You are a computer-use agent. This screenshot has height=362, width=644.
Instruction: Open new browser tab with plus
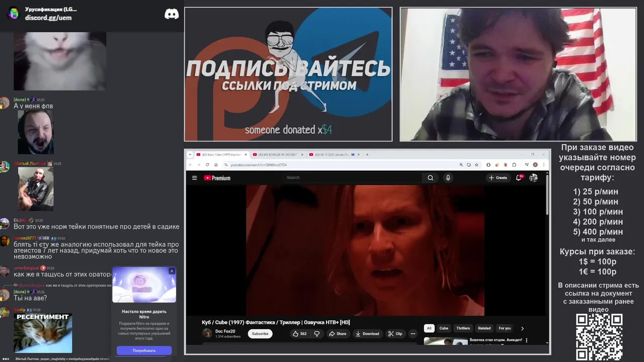point(367,154)
